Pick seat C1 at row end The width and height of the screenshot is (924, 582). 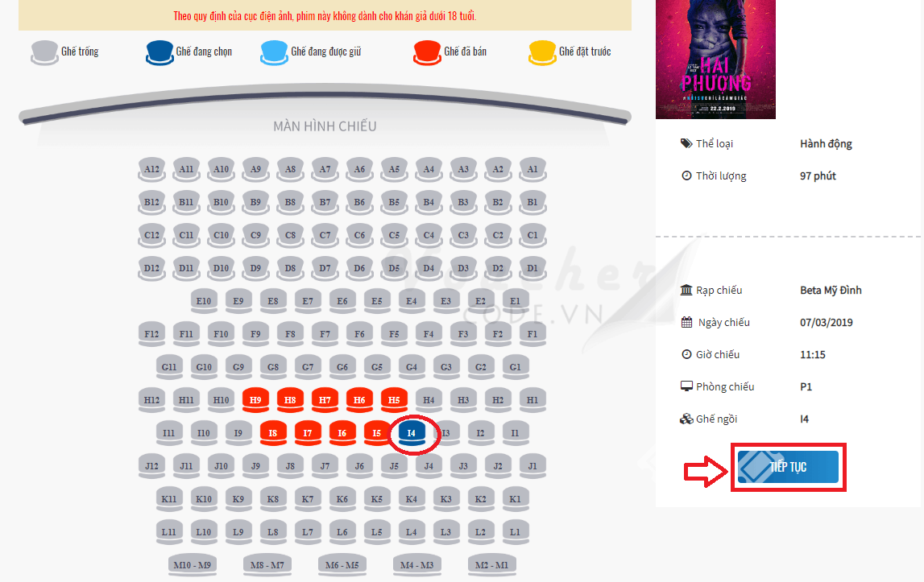tap(532, 236)
